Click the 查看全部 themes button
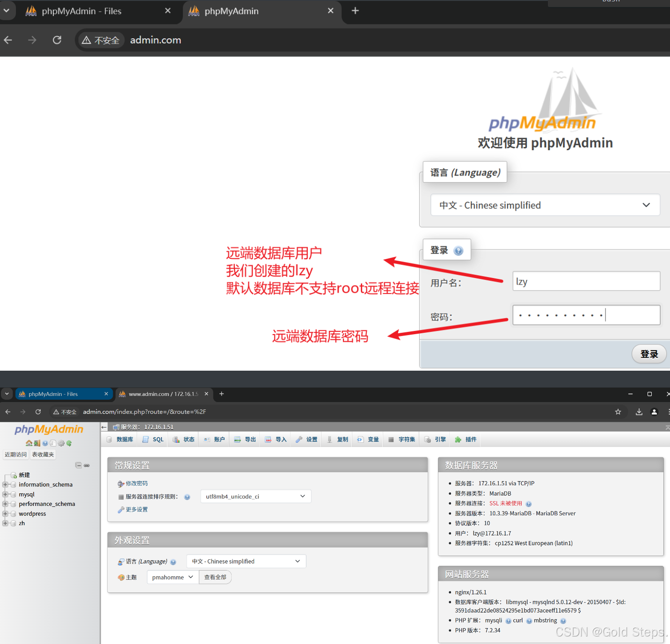The height and width of the screenshot is (644, 670). [215, 578]
